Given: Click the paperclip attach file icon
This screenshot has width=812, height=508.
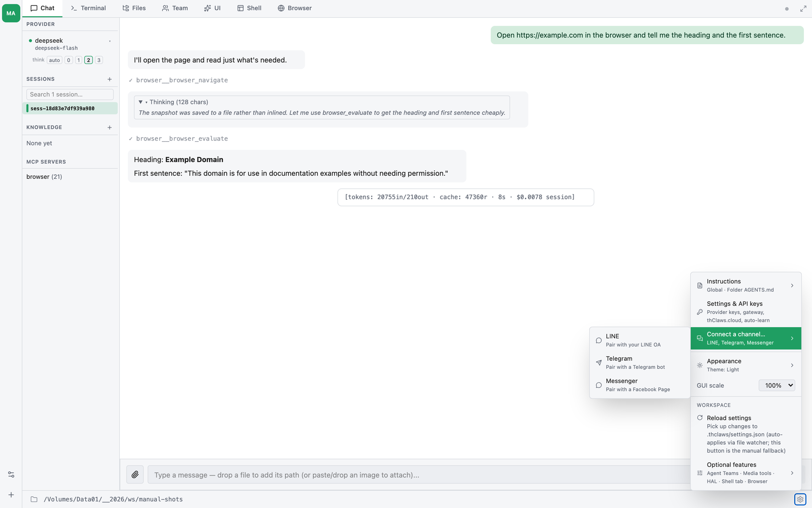Looking at the screenshot, I should (x=135, y=474).
